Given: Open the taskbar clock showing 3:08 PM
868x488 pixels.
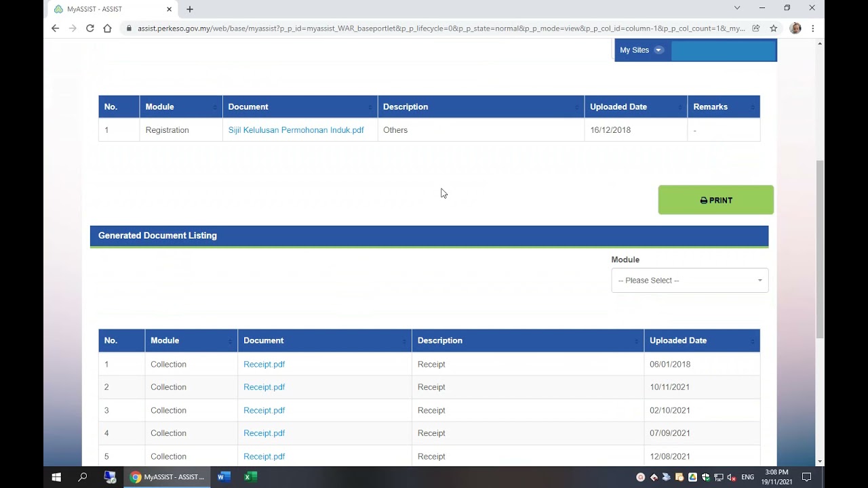Looking at the screenshot, I should 776,477.
